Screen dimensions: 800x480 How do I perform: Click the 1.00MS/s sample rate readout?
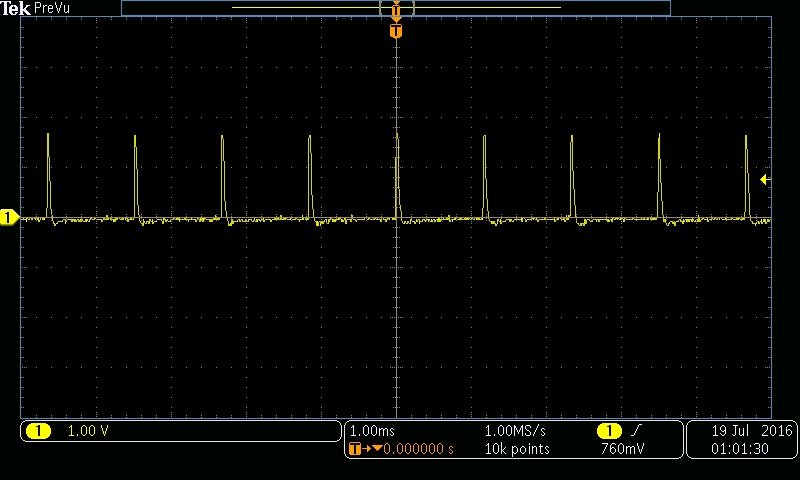[515, 431]
